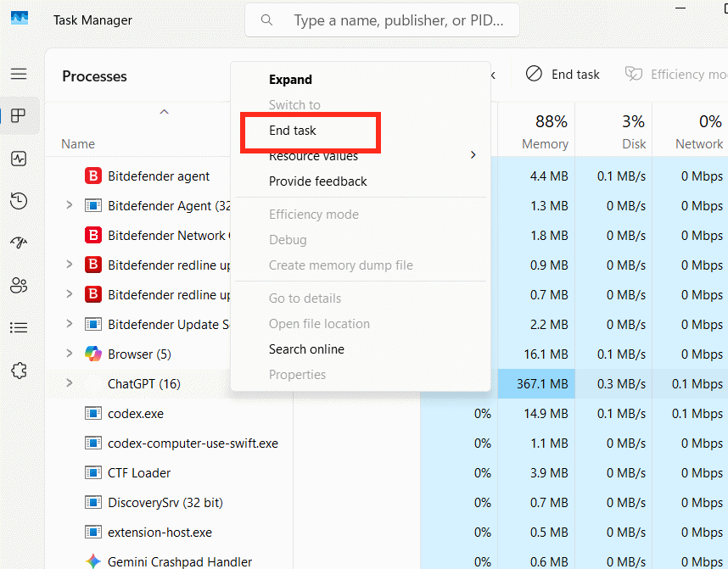Click the codex-computer-use-swift.exe icon
The width and height of the screenshot is (728, 569).
click(x=92, y=443)
